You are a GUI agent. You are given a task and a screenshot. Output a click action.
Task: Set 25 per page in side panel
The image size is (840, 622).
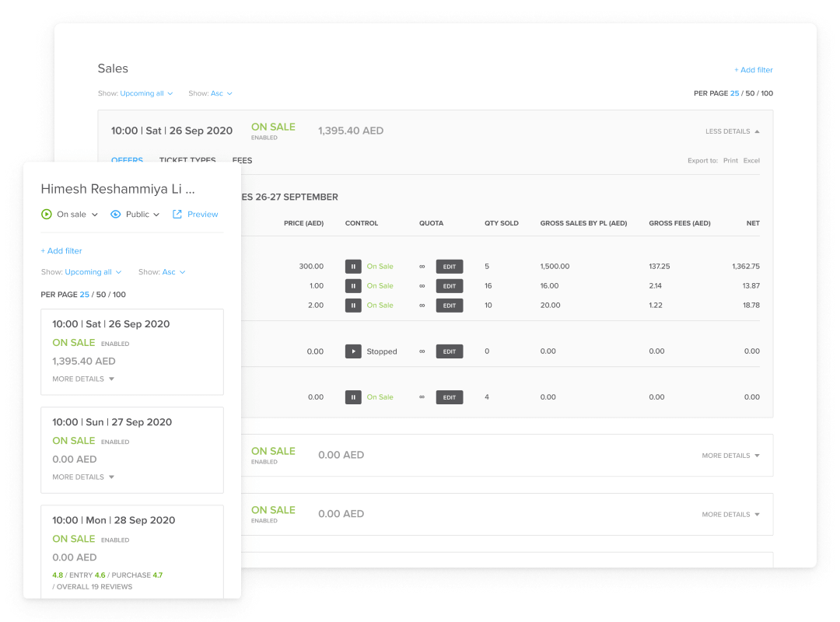tap(85, 295)
